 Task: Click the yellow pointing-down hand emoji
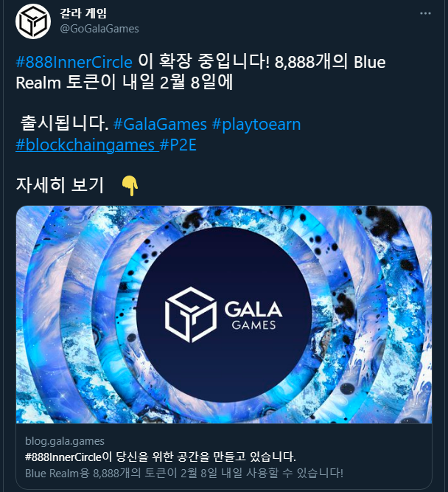tap(130, 185)
